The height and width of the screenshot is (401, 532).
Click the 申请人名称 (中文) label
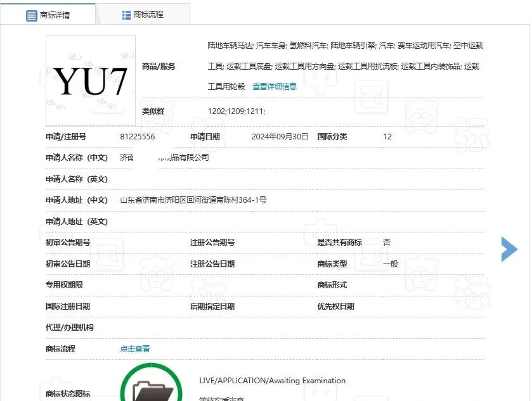click(x=77, y=158)
